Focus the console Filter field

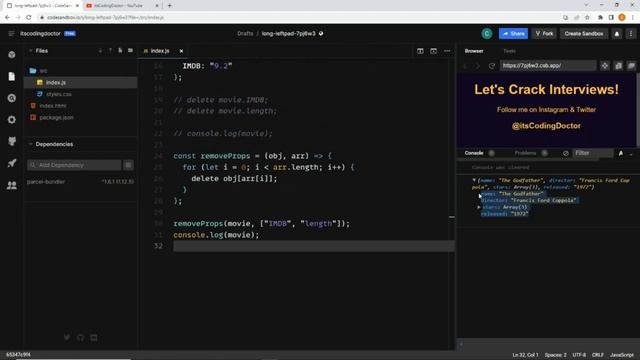pyautogui.click(x=593, y=153)
